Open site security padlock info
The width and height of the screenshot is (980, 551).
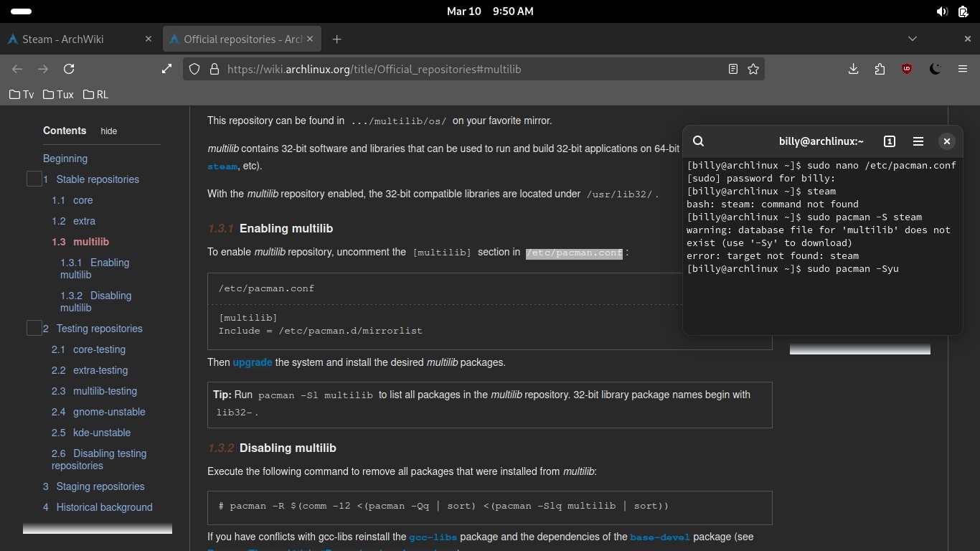213,69
